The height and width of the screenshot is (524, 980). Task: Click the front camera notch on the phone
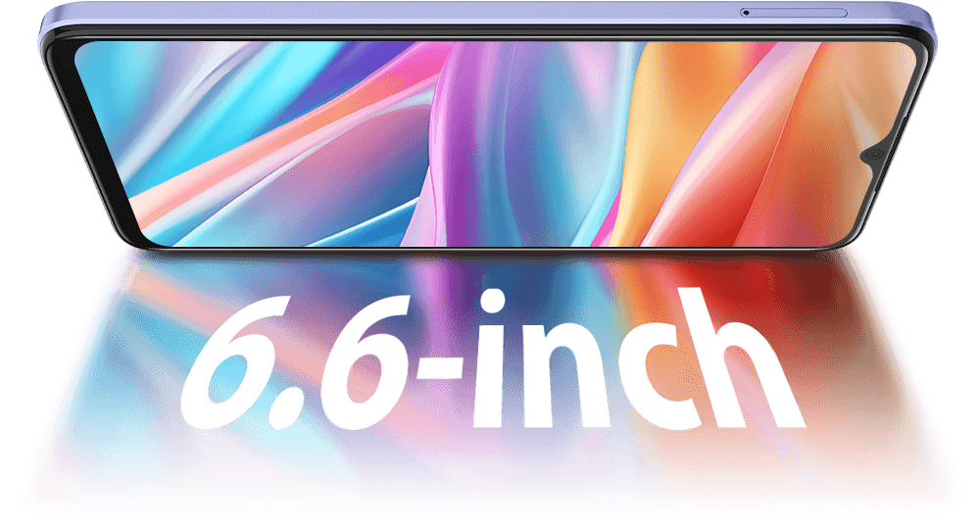coord(874,155)
